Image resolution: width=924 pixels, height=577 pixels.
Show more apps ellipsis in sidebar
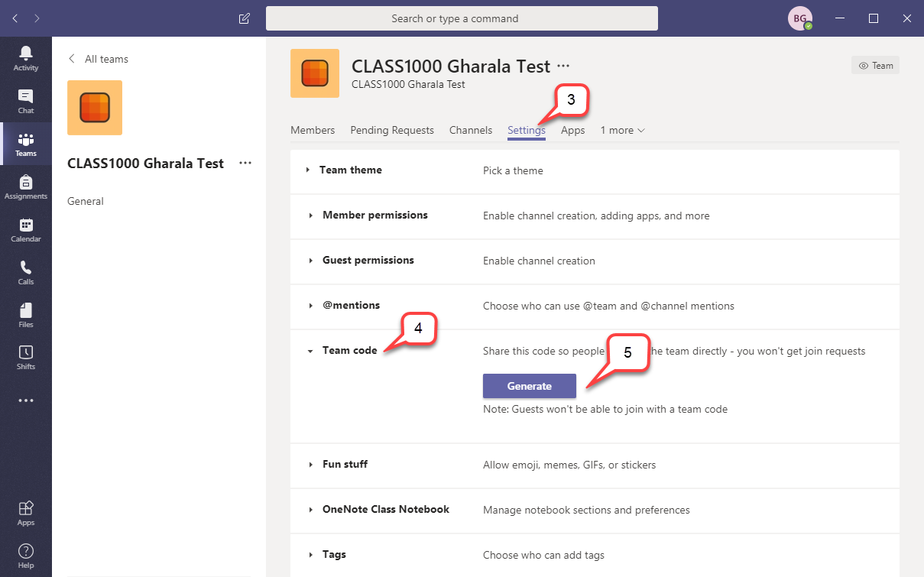pos(26,400)
